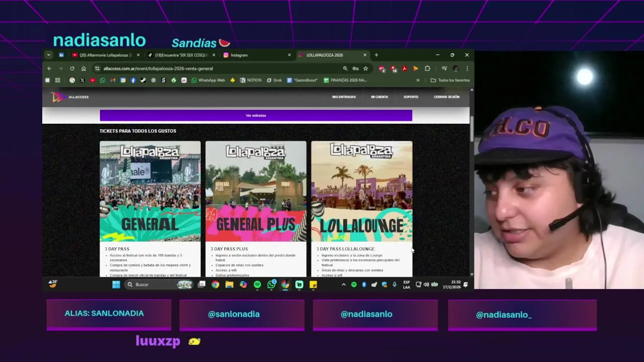Click the 3 DAY PASS LOLLALOUNGE heading

click(345, 249)
